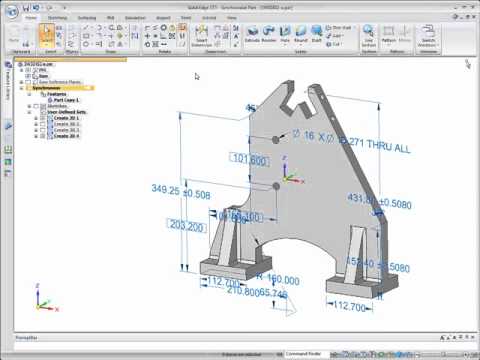Open the round Application button menu
480x360 pixels.
(x=12, y=11)
